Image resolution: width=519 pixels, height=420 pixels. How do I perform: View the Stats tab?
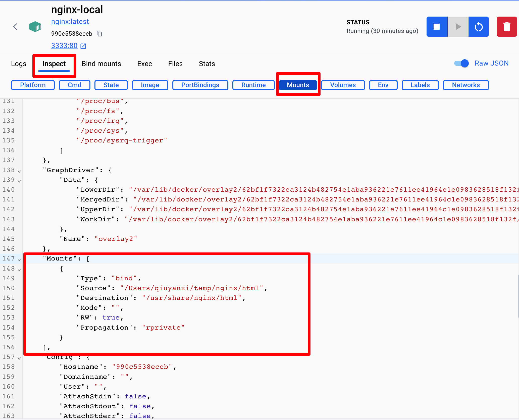(207, 64)
